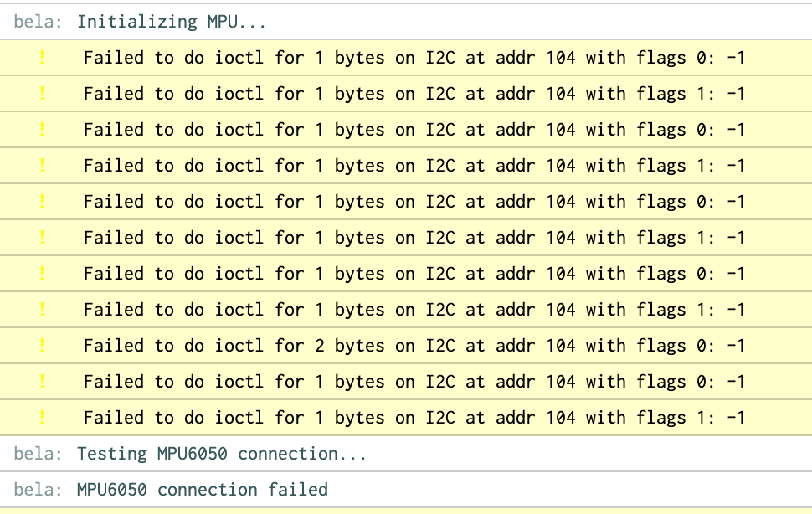The height and width of the screenshot is (514, 812).
Task: Click the "-1" return code on the "2 bytes" line
Action: coord(736,346)
